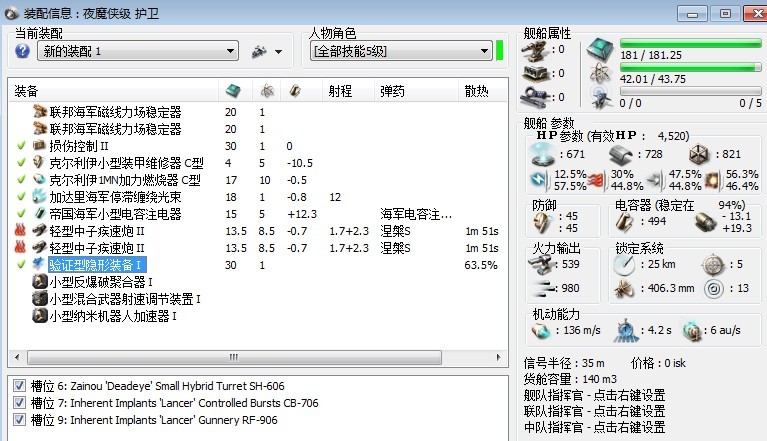This screenshot has height=441, width=767.
Task: Click the CPU column header icon
Action: (233, 90)
